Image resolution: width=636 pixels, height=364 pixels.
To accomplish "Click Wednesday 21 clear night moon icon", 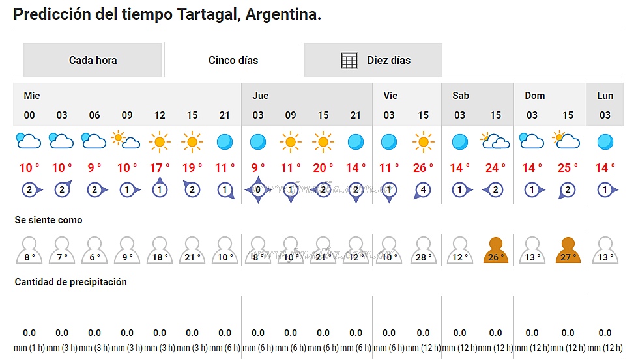I will [225, 141].
